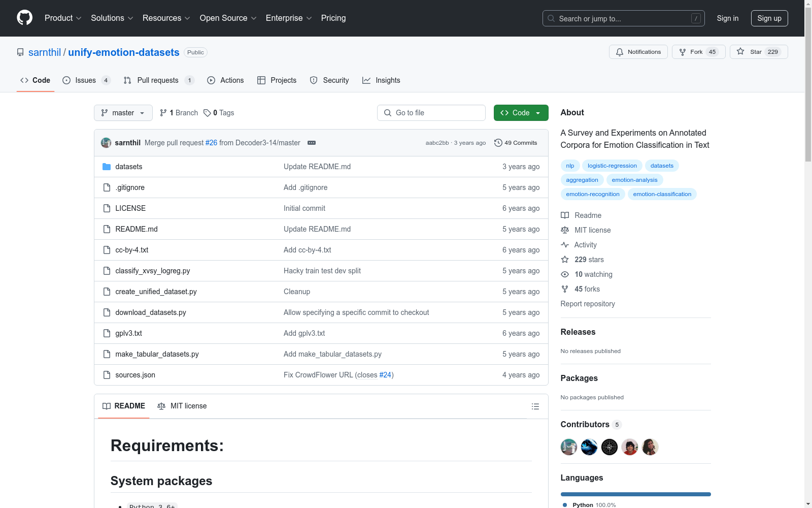Click the fifth contributor avatar
Viewport: 812px width, 508px height.
tap(650, 447)
